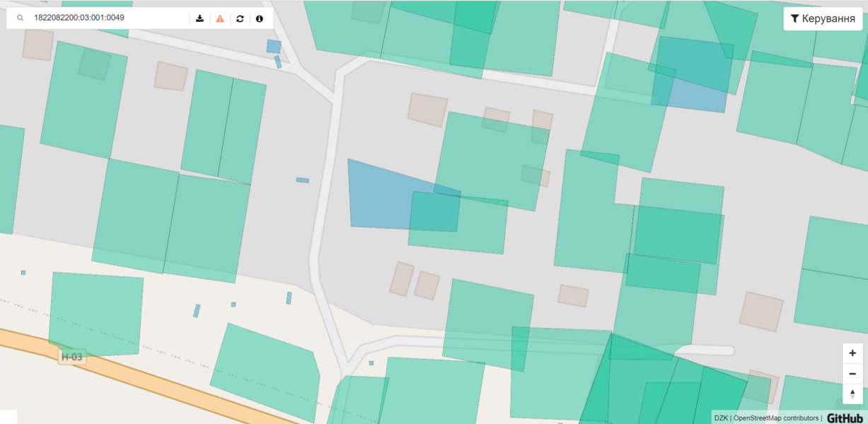Open the OpenStreetMap contributors link
The width and height of the screenshot is (868, 424).
[x=776, y=418]
